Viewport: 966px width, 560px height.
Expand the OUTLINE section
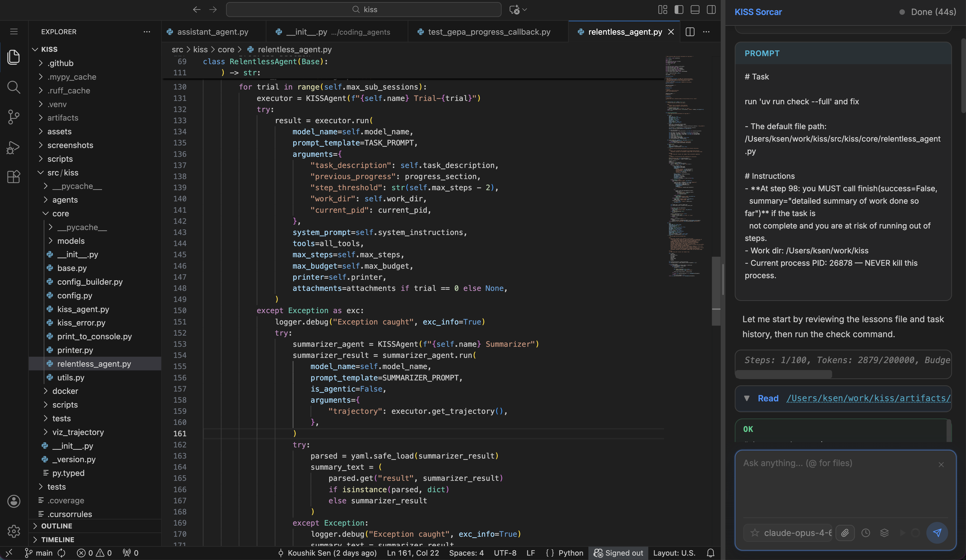pos(57,526)
